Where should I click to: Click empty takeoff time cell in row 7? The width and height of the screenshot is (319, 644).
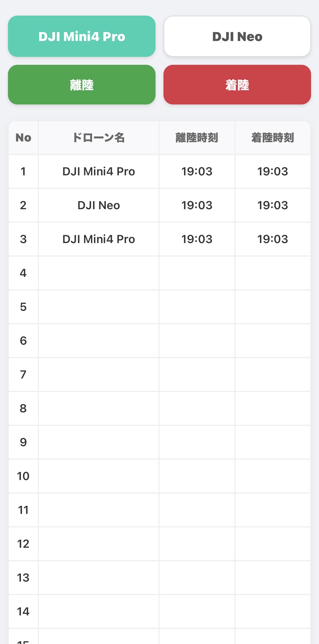pos(197,374)
